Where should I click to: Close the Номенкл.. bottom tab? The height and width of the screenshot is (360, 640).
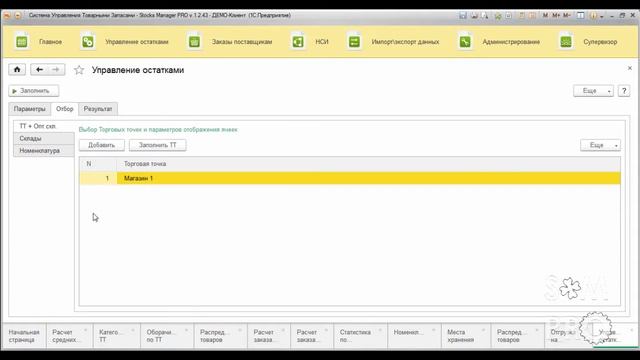pyautogui.click(x=433, y=330)
